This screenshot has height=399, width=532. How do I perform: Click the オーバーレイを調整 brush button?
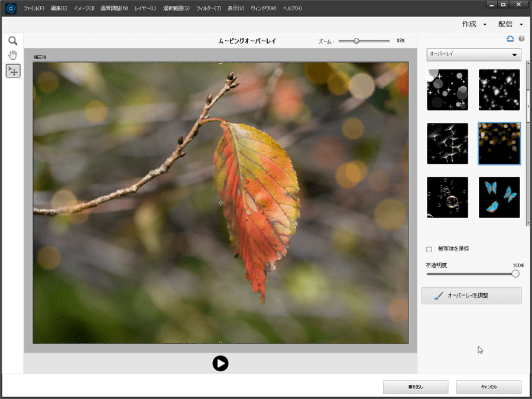point(471,296)
